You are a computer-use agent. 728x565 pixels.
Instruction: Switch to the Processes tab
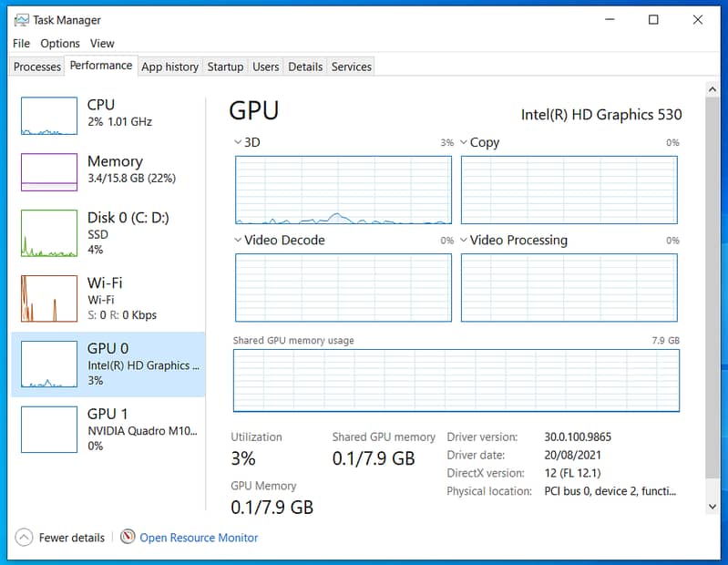37,67
